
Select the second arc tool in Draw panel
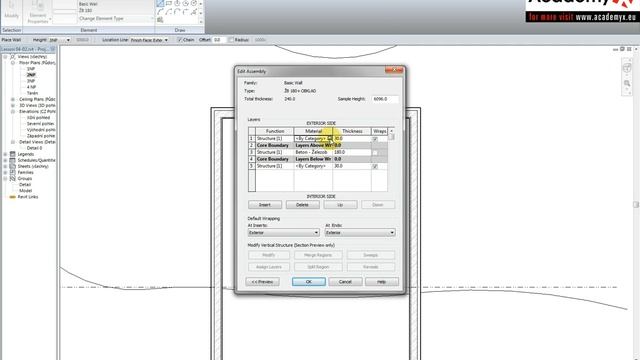point(169,12)
